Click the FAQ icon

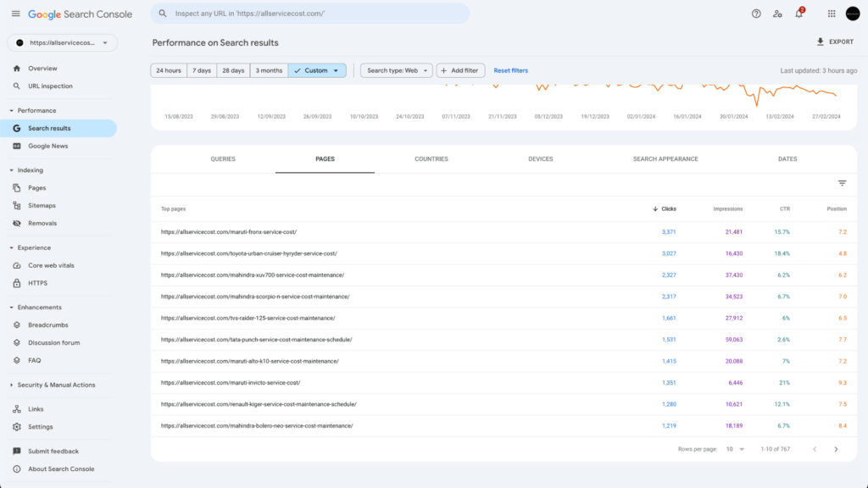(17, 361)
